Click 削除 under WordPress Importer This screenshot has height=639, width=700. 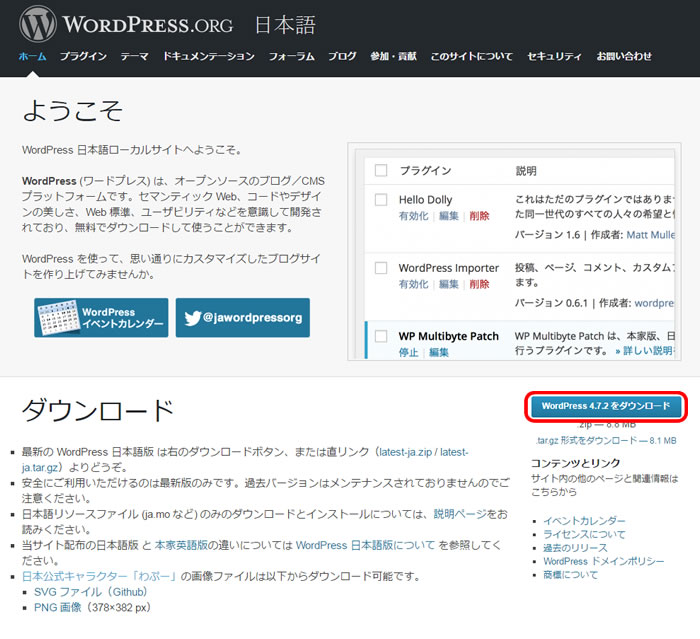click(479, 284)
